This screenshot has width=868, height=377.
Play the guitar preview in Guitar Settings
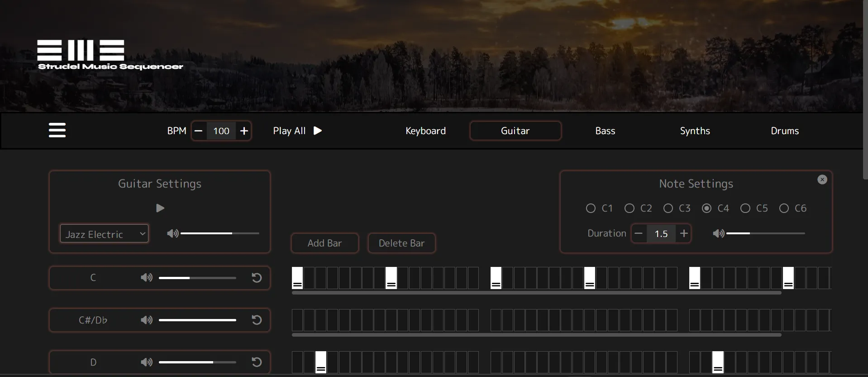pyautogui.click(x=160, y=208)
